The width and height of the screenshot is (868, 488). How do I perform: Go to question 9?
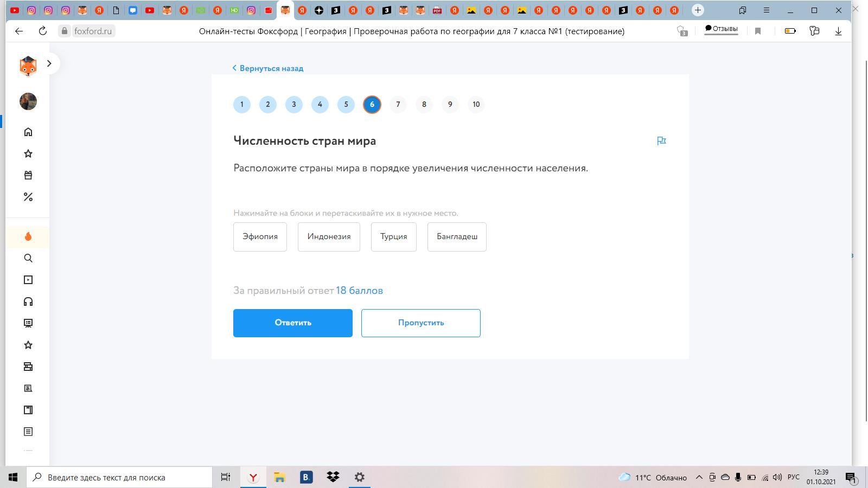[x=450, y=105]
